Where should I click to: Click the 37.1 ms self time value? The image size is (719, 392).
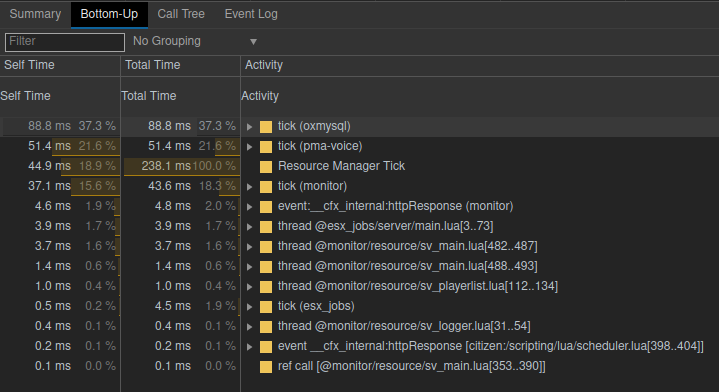(50, 186)
